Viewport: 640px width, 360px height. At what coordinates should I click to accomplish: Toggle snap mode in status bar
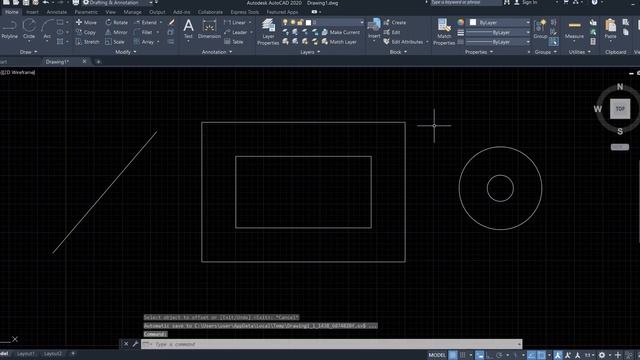point(462,355)
